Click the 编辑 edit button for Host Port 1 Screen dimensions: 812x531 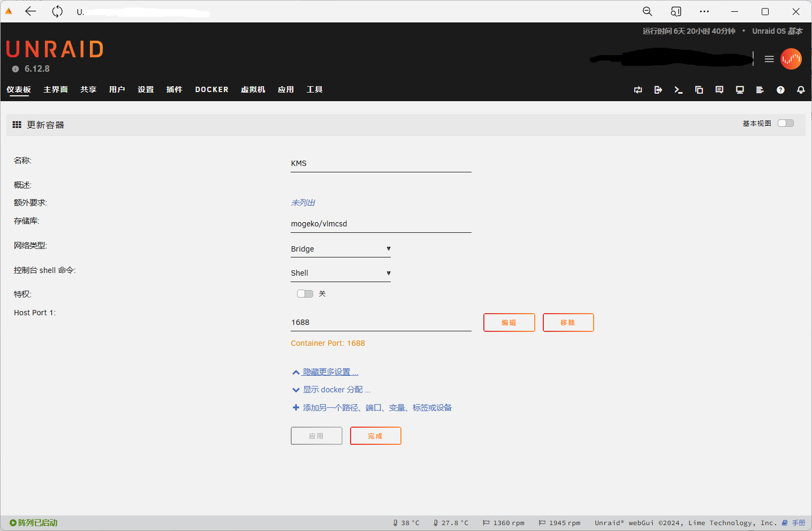[x=509, y=323]
